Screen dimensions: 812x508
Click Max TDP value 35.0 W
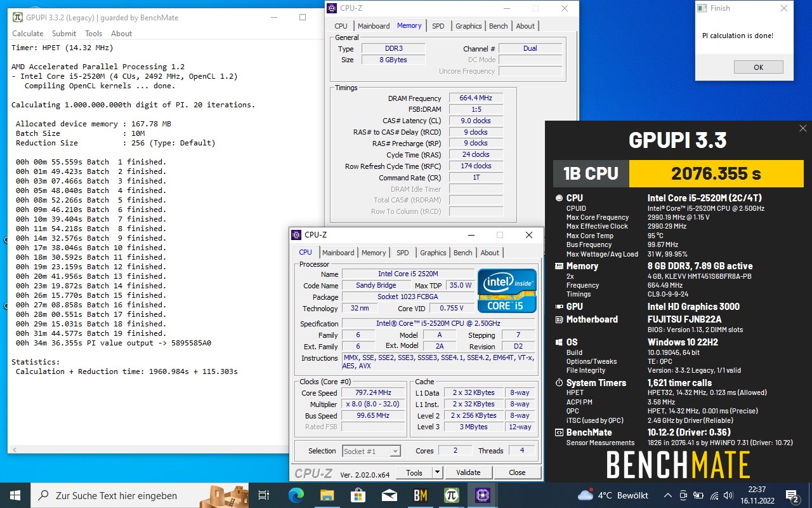click(x=461, y=285)
